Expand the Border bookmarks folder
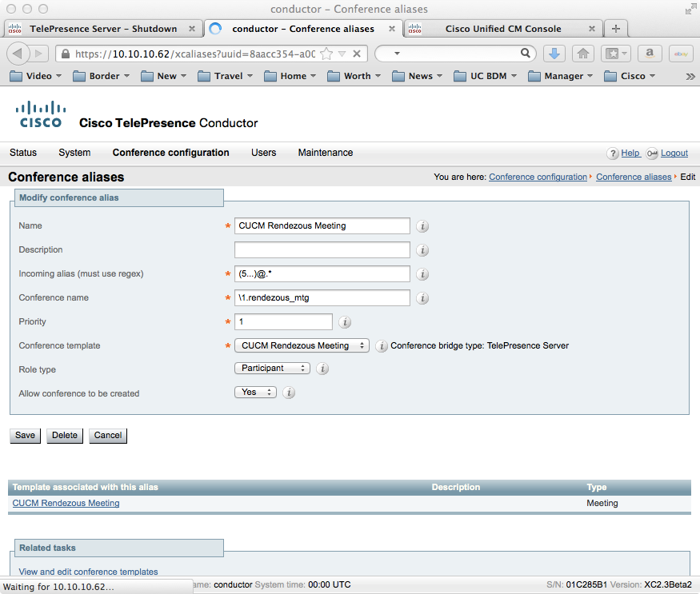The height and width of the screenshot is (594, 700). tap(101, 76)
